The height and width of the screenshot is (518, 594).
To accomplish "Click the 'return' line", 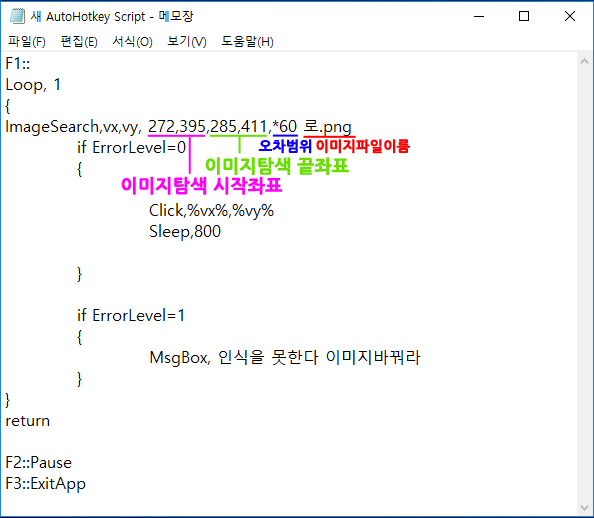I will click(x=27, y=421).
